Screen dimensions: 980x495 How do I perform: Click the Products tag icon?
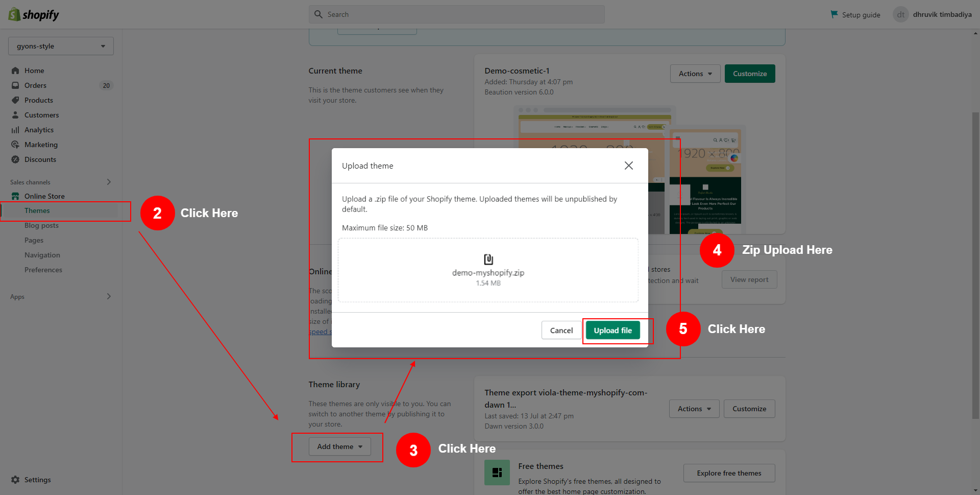15,100
